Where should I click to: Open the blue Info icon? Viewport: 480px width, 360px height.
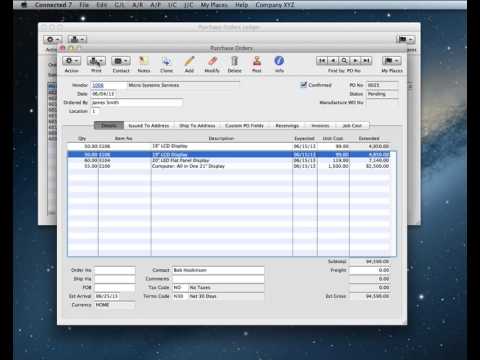(279, 61)
